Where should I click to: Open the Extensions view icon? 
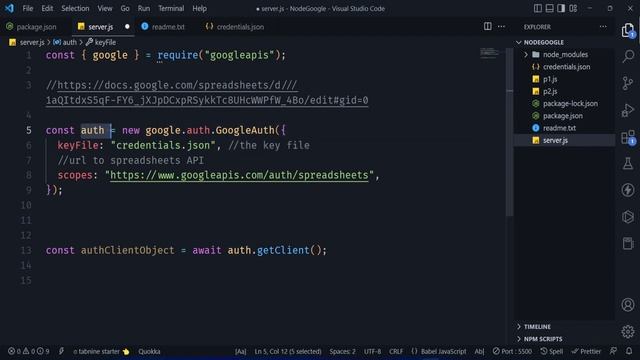tap(628, 137)
